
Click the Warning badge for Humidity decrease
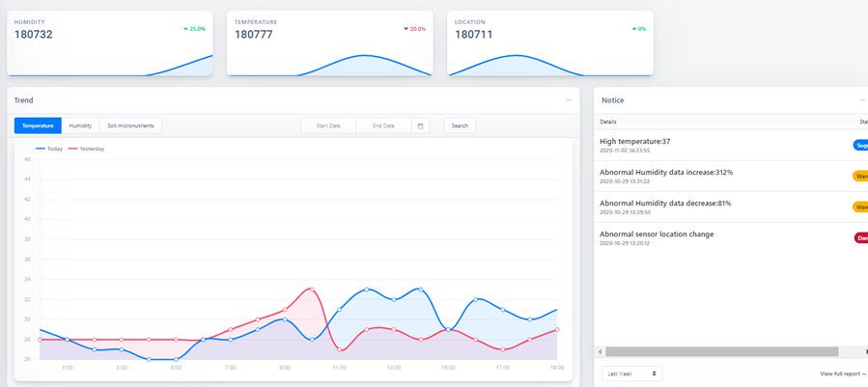860,207
